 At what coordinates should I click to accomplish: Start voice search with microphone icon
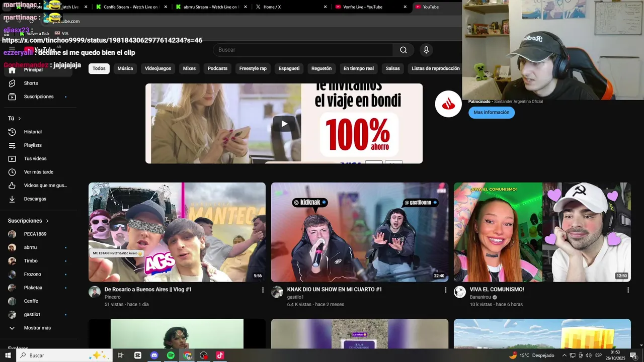click(426, 50)
